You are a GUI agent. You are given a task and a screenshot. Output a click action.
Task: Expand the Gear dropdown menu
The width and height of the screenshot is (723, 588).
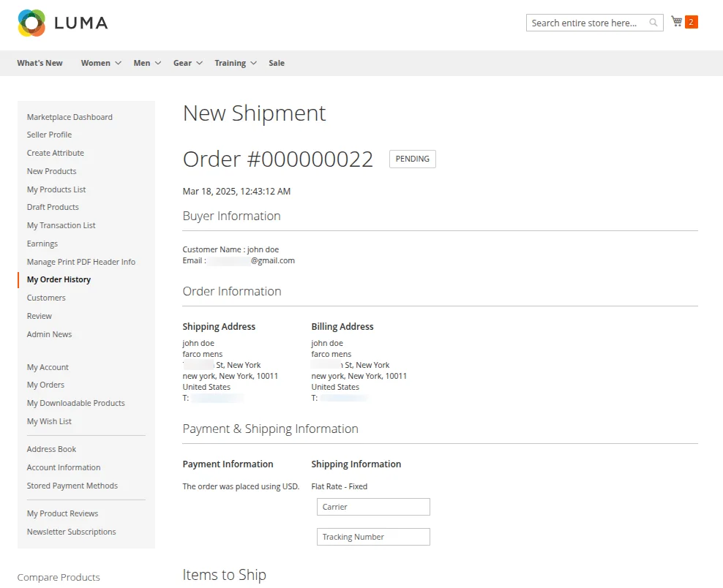[x=182, y=63]
